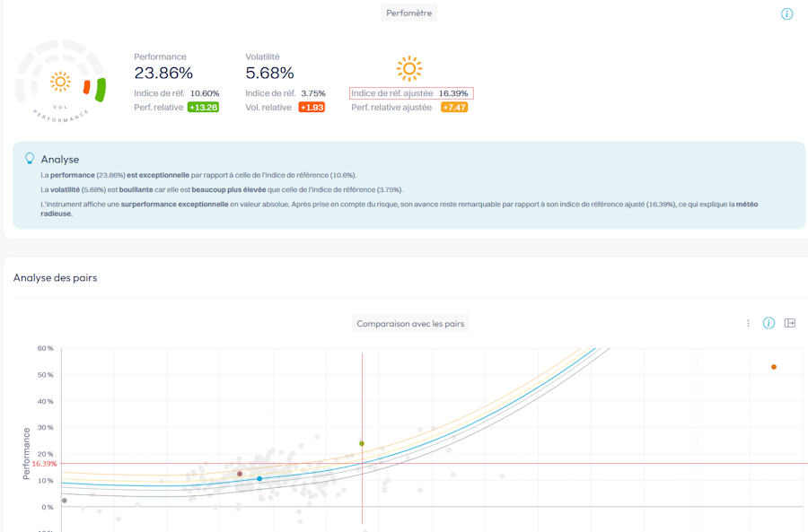This screenshot has width=808, height=532.
Task: Click the sun icon inside the gauge
Action: (x=60, y=82)
